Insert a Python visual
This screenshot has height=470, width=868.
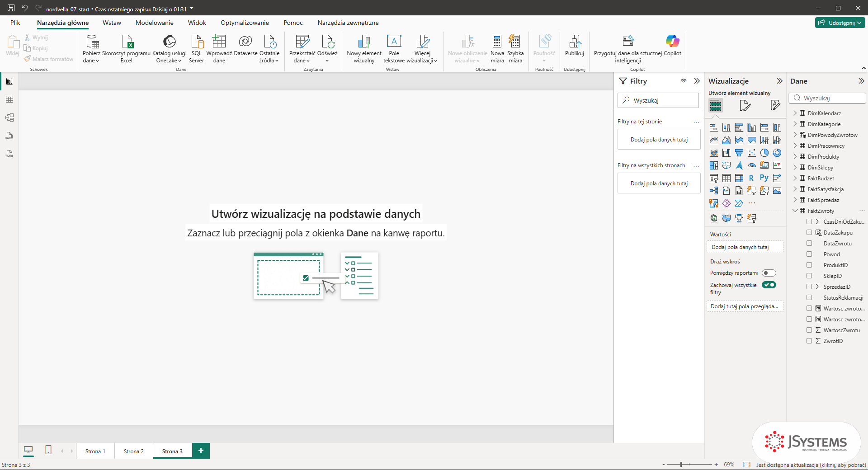(764, 178)
